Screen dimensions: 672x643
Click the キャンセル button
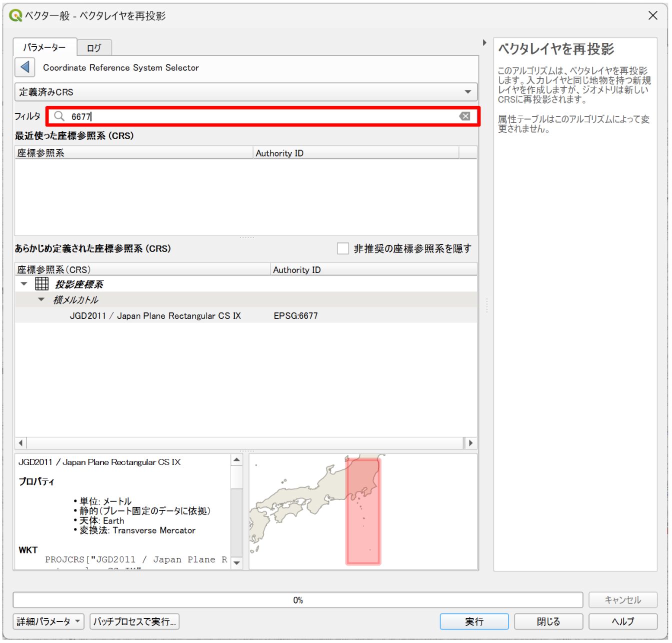pyautogui.click(x=623, y=600)
